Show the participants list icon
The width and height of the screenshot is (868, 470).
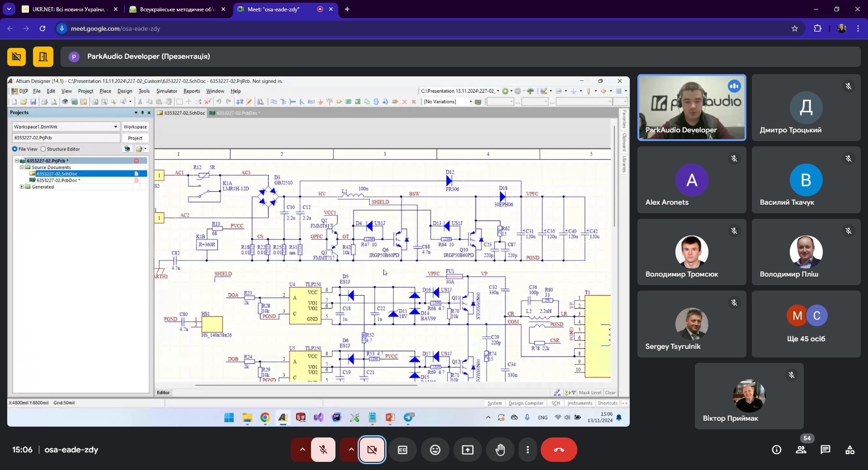[801, 450]
